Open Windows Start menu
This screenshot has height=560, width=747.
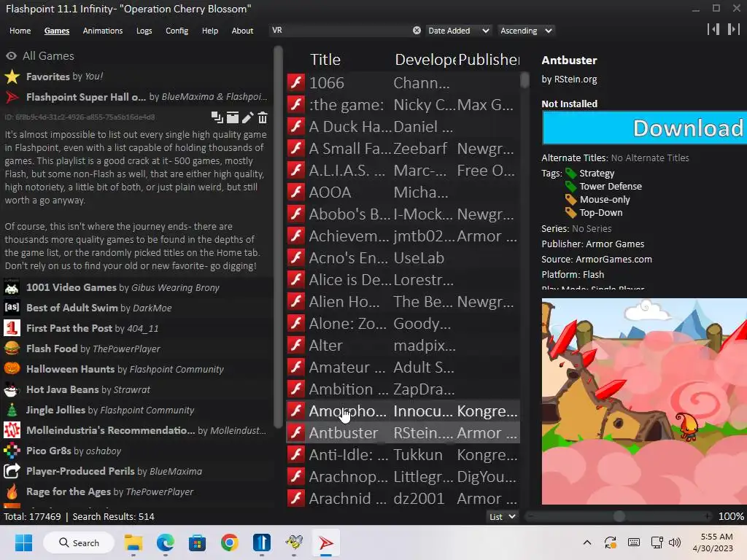(23, 542)
